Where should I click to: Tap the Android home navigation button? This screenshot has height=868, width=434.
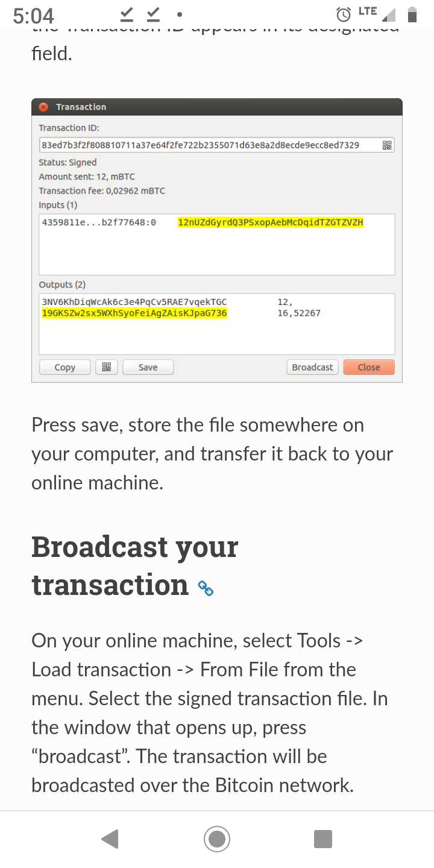pos(217,839)
